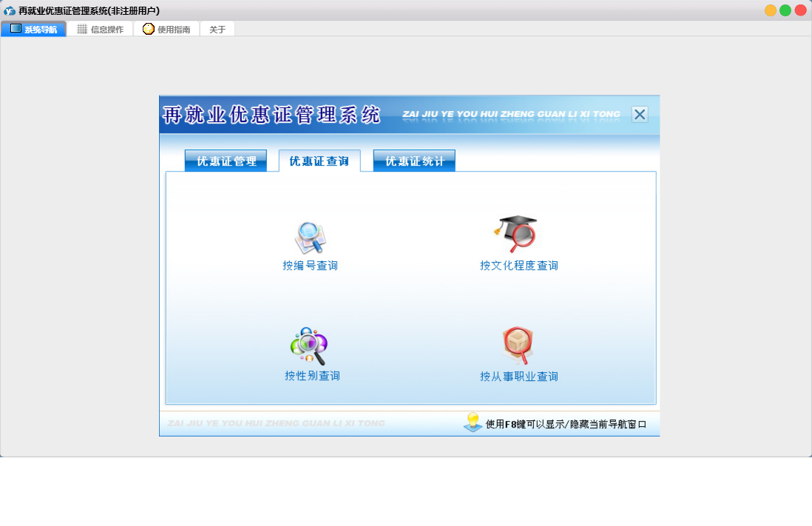
Task: Open the 关于 menu
Action: [x=217, y=29]
